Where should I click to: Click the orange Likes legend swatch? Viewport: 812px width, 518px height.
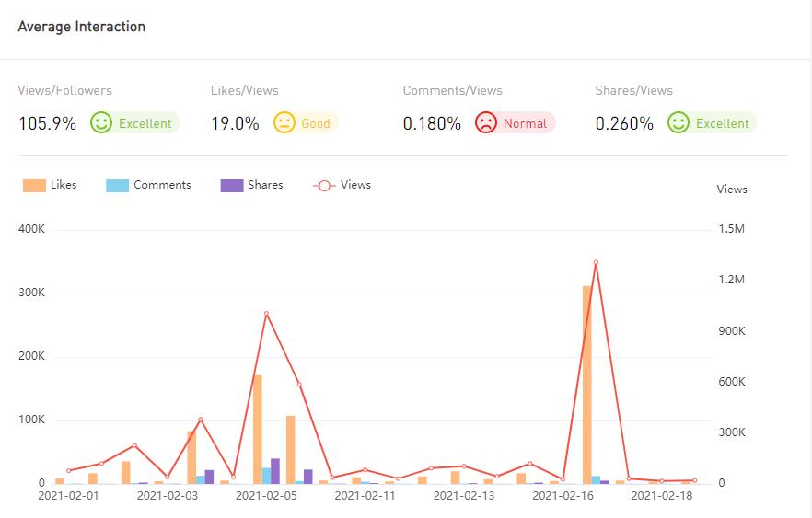click(34, 185)
